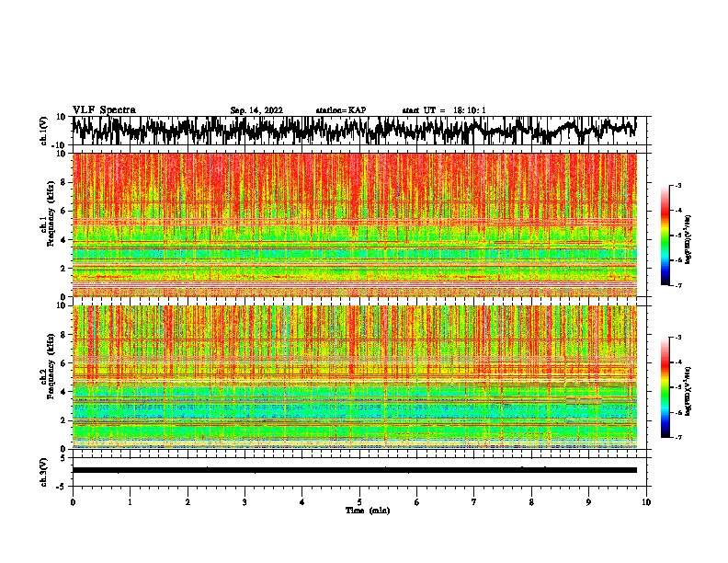Click the "2" kHz tick on ch.2 spectrogram
728x563 pixels.
[x=63, y=420]
